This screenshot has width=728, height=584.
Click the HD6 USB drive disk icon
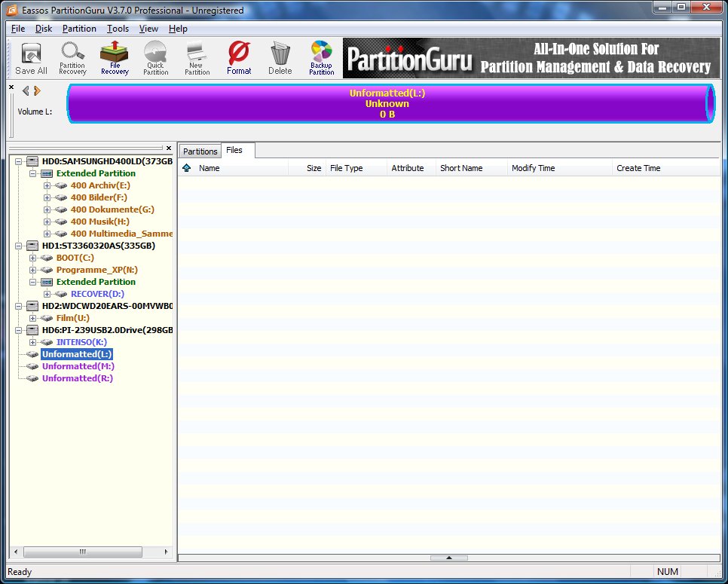point(32,330)
